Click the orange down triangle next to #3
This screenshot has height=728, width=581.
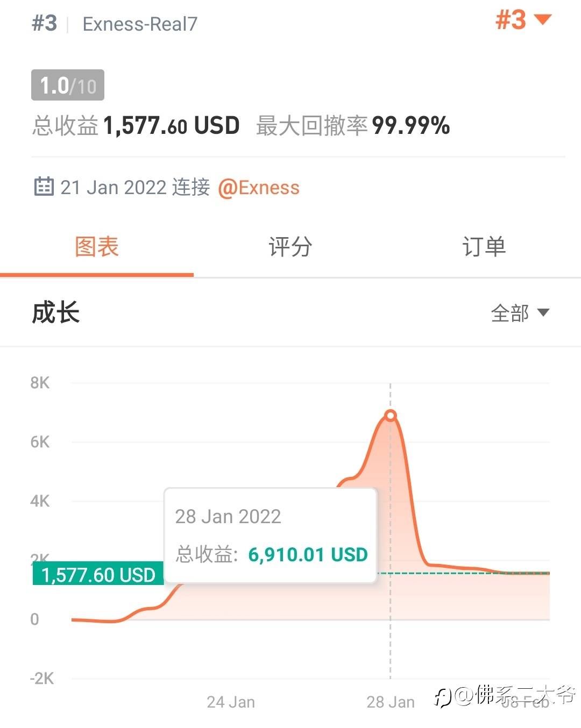click(x=543, y=20)
